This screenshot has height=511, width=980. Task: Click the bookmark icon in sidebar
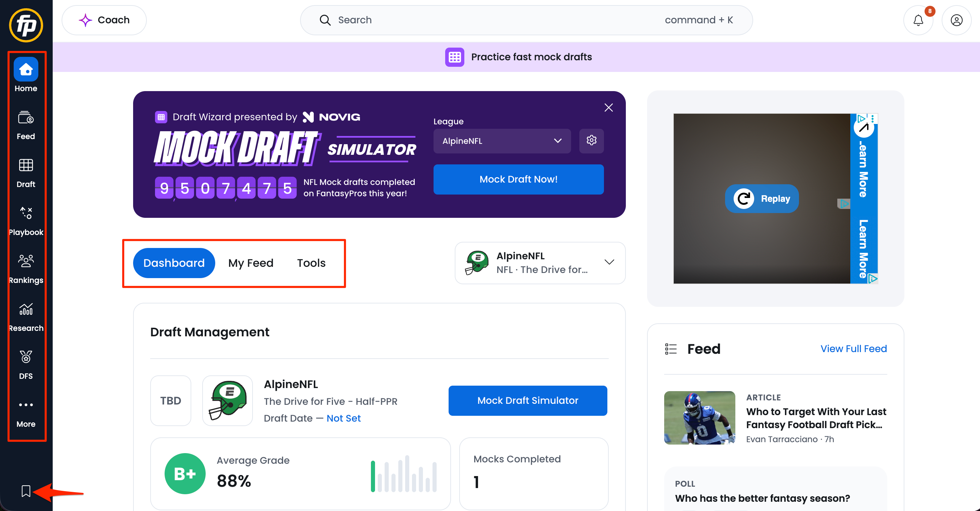coord(26,491)
